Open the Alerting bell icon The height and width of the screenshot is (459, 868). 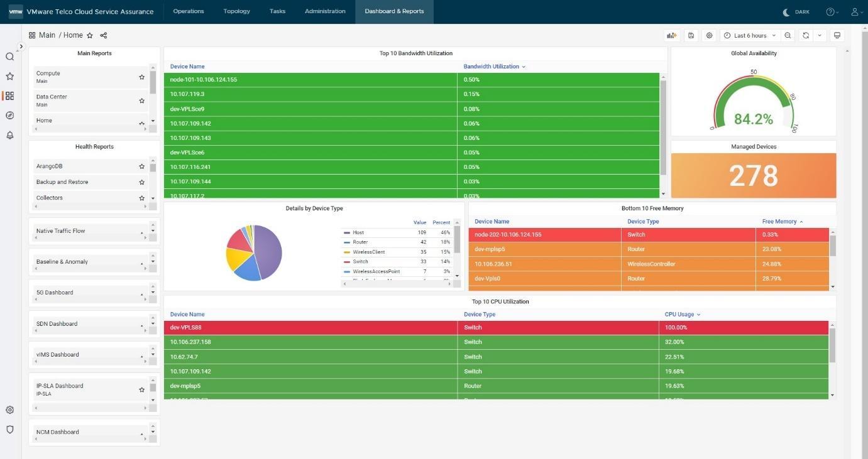coord(9,135)
